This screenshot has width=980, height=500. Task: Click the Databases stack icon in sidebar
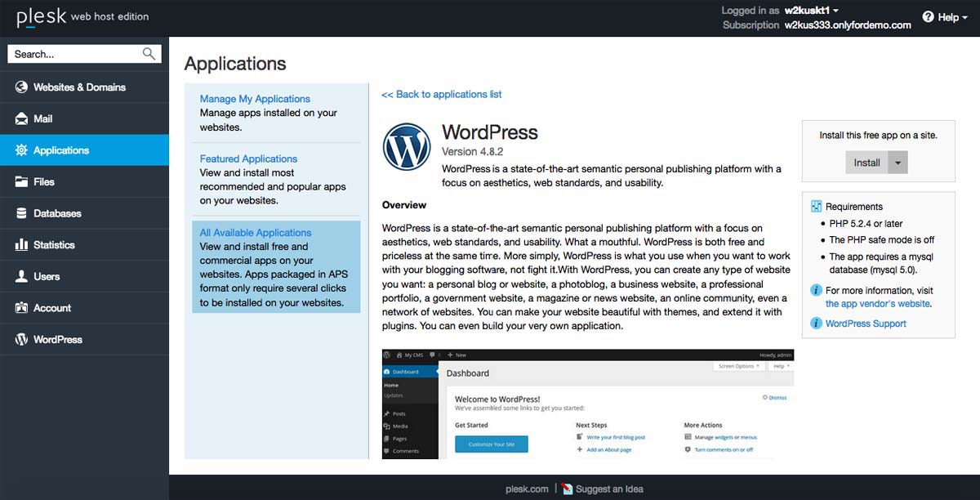(21, 213)
